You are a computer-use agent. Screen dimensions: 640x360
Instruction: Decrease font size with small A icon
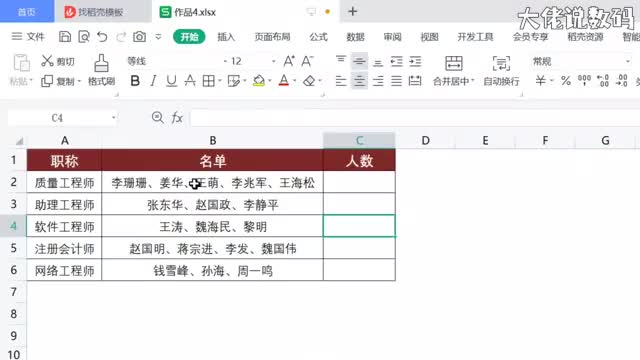point(307,61)
